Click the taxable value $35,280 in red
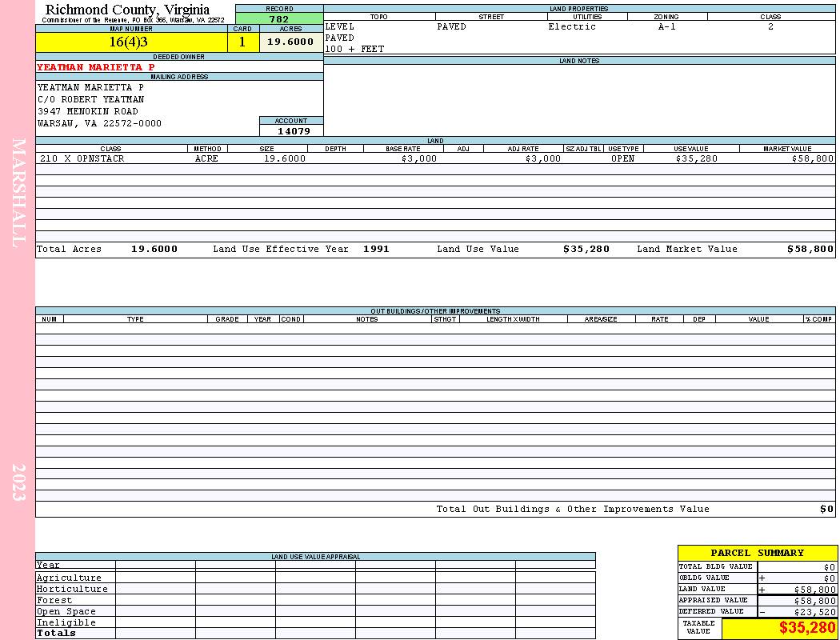 pyautogui.click(x=806, y=628)
